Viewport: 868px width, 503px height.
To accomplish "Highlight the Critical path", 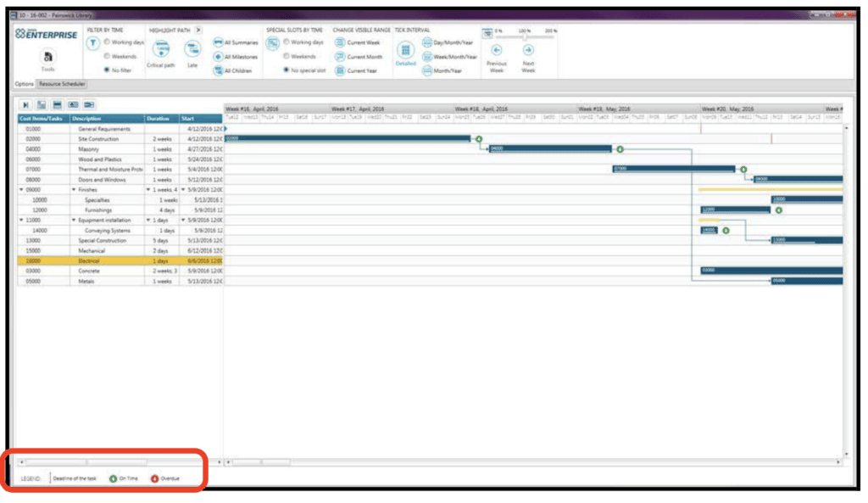I will pos(161,48).
